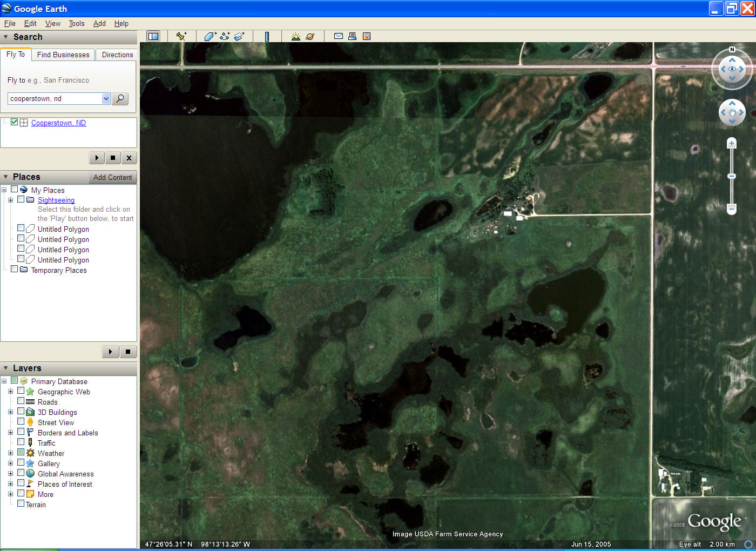The height and width of the screenshot is (551, 756).
Task: Click the Add Content button
Action: pos(112,177)
